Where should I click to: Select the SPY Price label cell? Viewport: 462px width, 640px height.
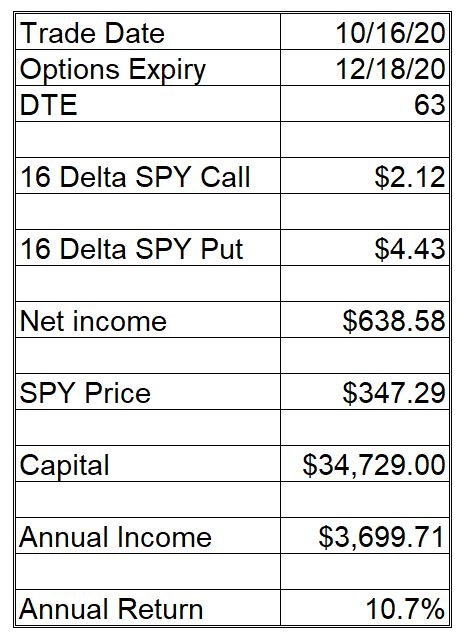point(148,392)
